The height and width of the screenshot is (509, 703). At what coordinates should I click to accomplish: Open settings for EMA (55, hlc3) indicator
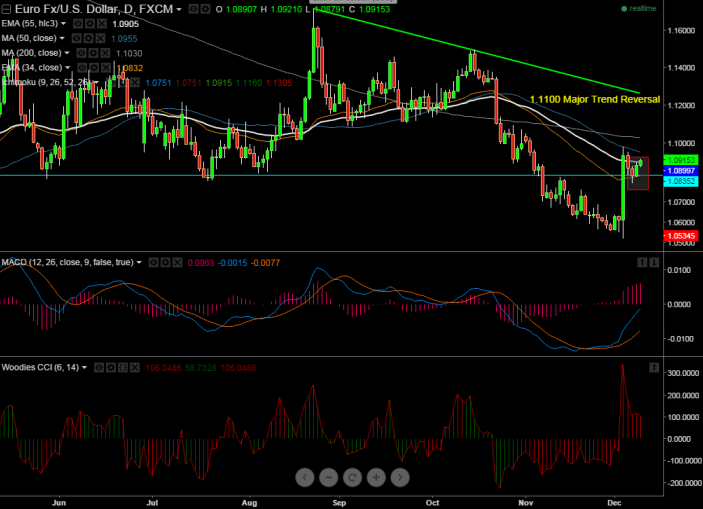91,23
